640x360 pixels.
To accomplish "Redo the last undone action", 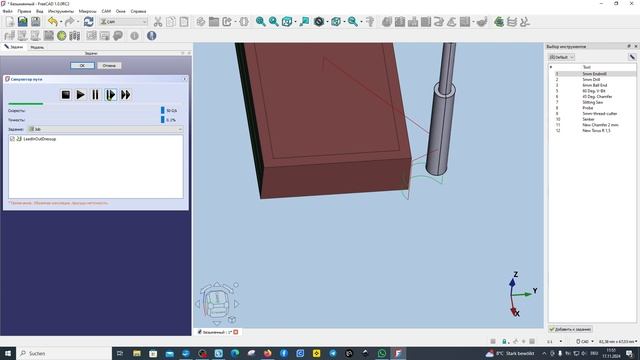I will click(x=69, y=22).
